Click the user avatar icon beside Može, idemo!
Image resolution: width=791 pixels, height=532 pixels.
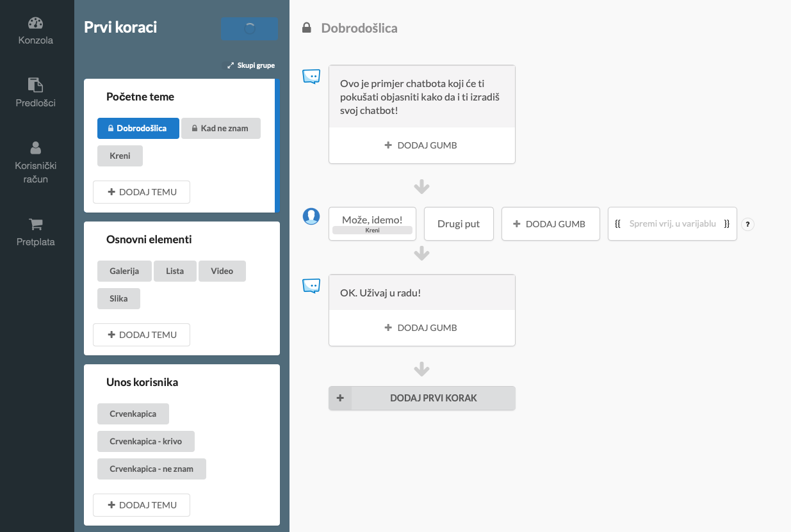pos(311,216)
